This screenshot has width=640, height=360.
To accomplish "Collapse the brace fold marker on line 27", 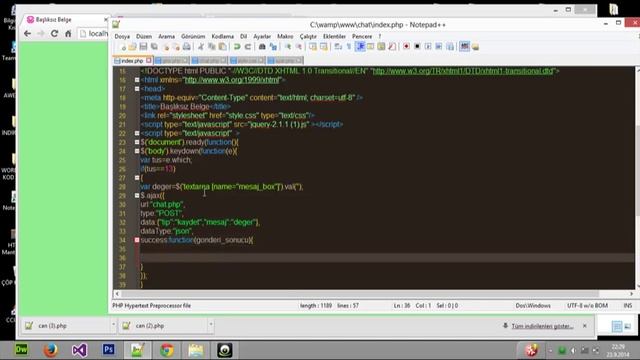I will (x=137, y=178).
